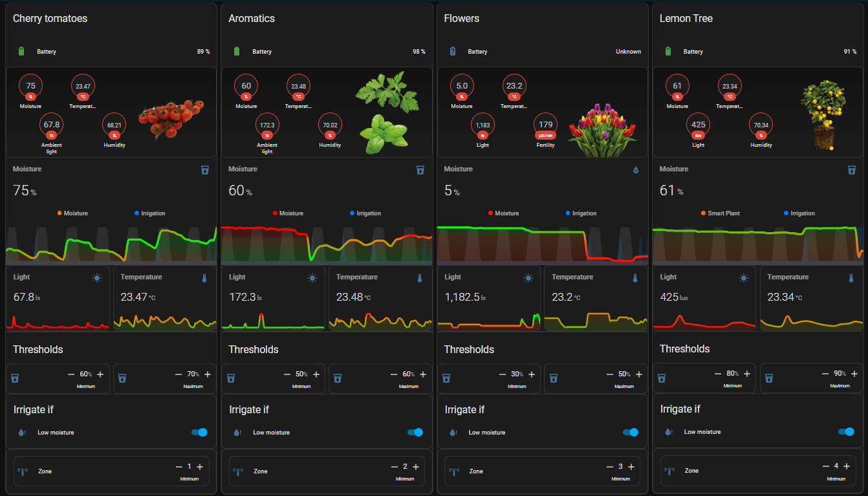Increase Aromatics minimum threshold 50%

(x=316, y=374)
